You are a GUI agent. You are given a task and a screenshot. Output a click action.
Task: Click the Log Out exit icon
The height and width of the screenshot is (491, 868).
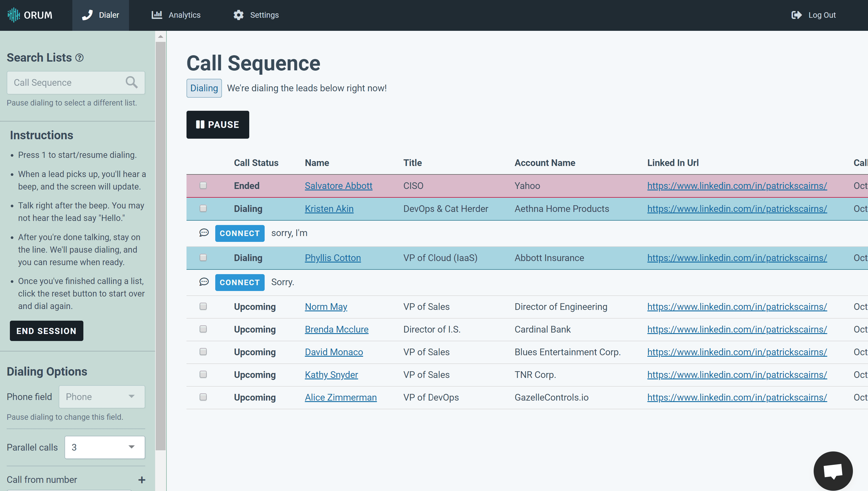click(x=797, y=15)
